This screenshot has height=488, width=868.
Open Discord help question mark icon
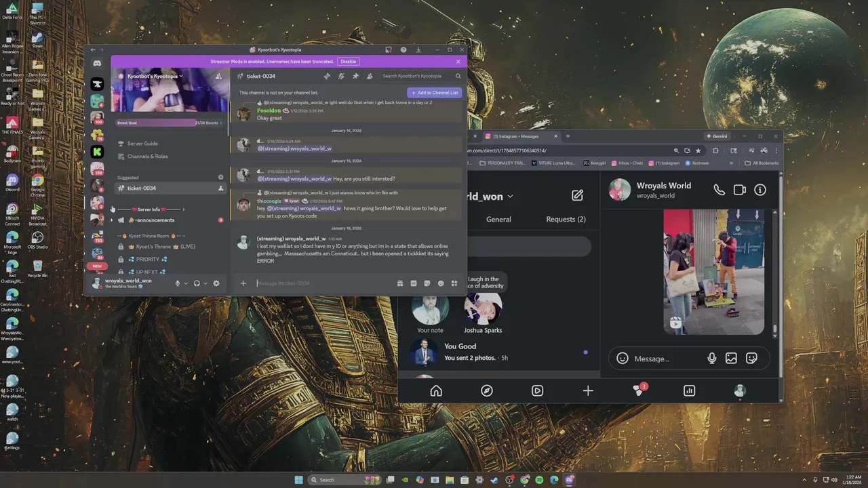click(403, 49)
